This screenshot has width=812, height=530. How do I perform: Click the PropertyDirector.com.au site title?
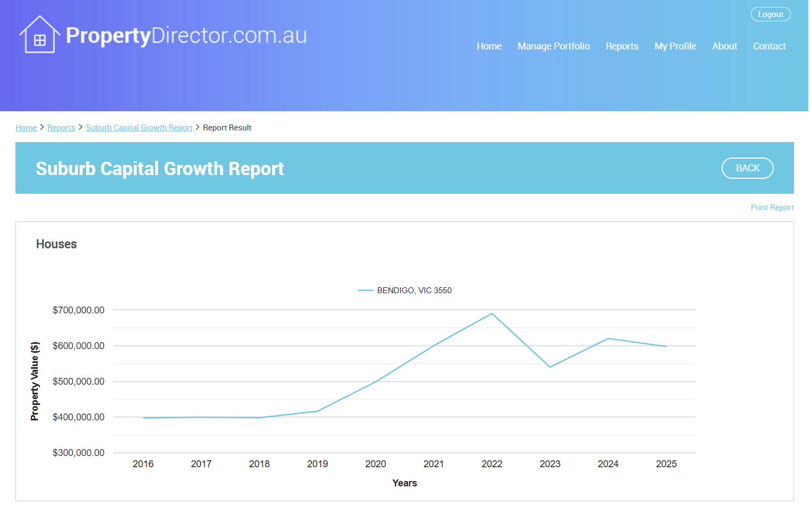(186, 36)
